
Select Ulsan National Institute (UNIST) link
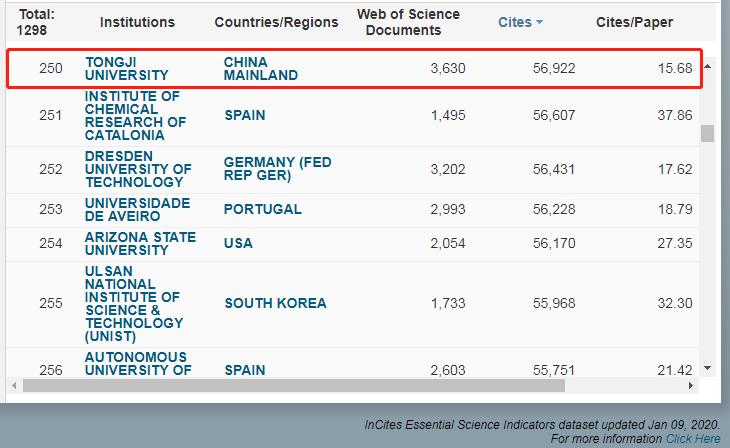click(134, 303)
